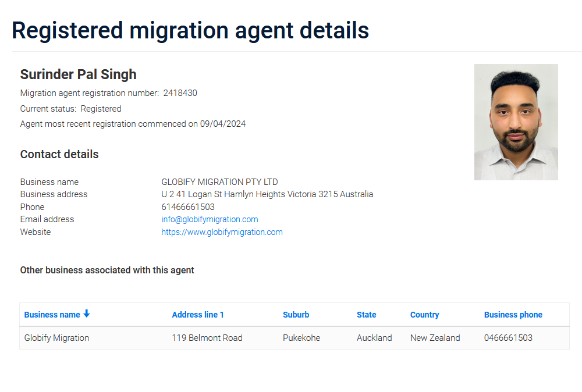The image size is (582, 392).
Task: Click the registration number 2418430
Action: 180,93
